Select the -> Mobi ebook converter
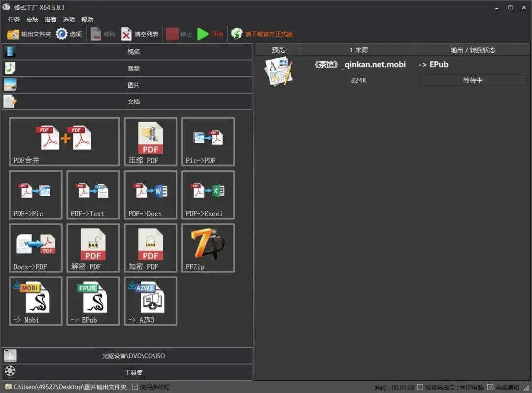The height and width of the screenshot is (393, 532). click(x=35, y=301)
